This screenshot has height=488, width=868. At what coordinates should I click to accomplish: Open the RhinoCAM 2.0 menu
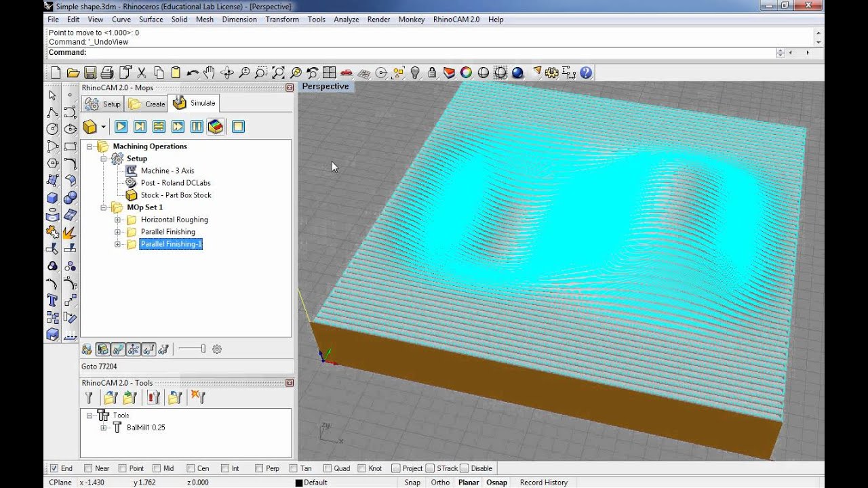coord(456,20)
